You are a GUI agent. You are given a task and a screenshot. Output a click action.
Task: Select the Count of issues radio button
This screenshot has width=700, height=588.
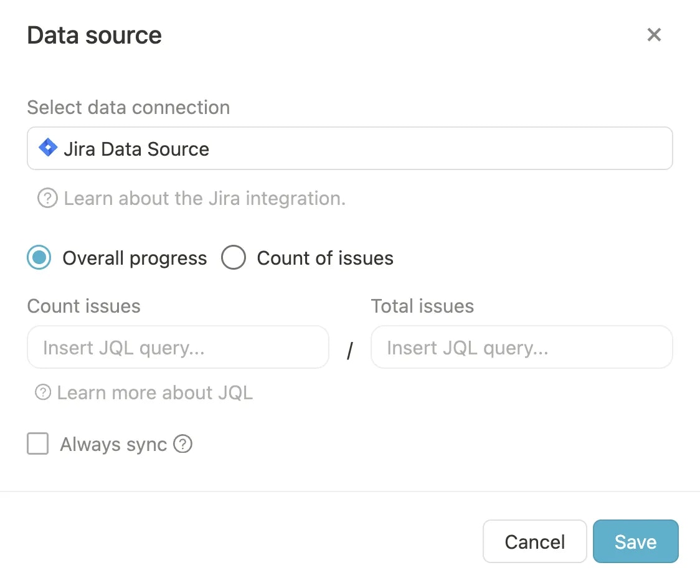coord(234,258)
